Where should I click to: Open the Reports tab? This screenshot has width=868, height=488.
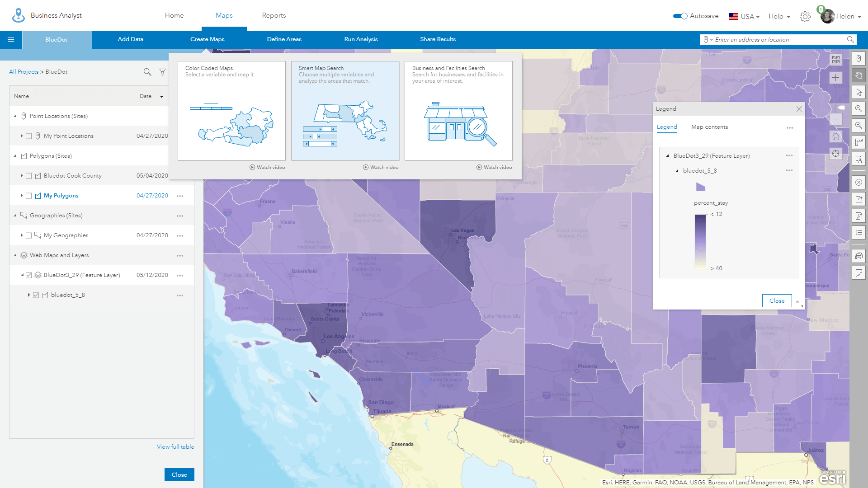[274, 15]
